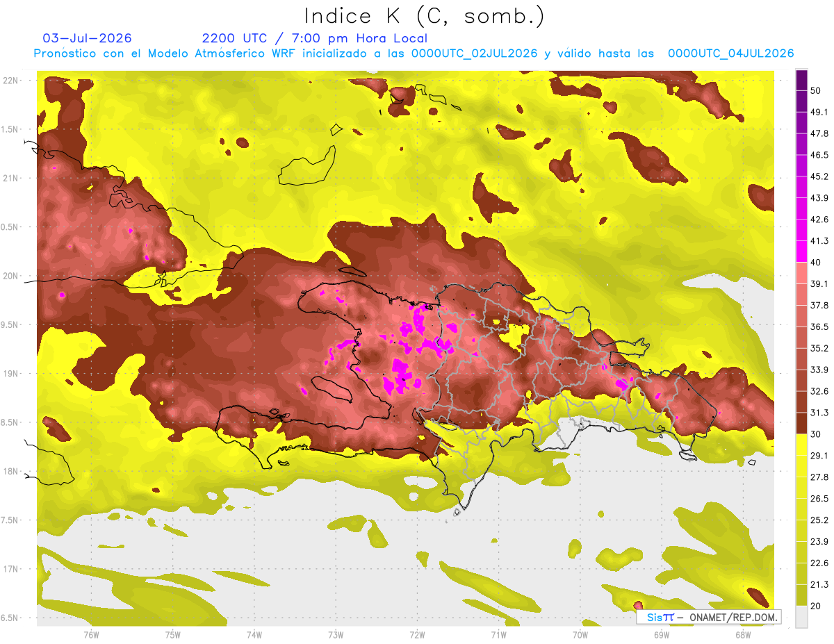
Task: Click the "68W" longitude label
Action: (742, 635)
